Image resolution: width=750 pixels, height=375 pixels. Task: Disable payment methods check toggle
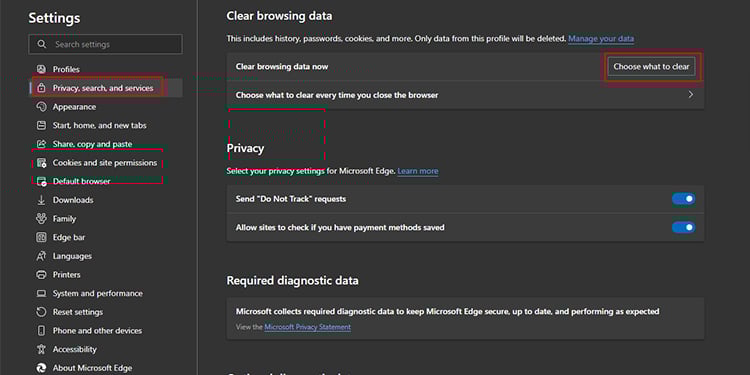point(684,227)
